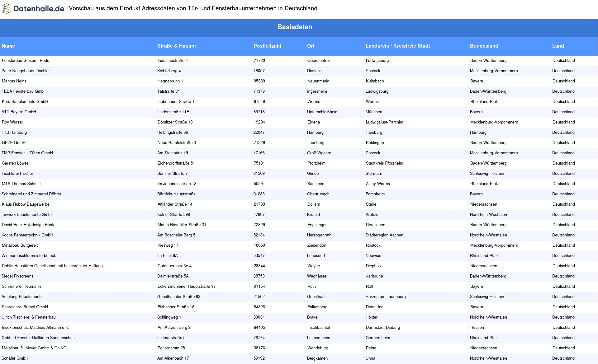Screen dimensions: 598x364
Task: Select the cell Klaus Rubow Baugewerbe
Action: pos(78,204)
